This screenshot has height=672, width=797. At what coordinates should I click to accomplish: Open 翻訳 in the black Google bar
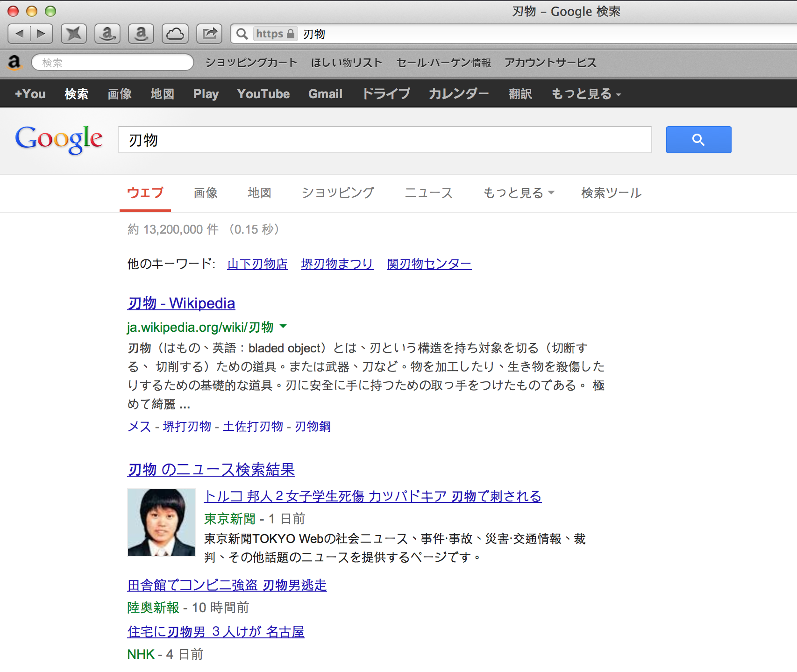[x=520, y=94]
